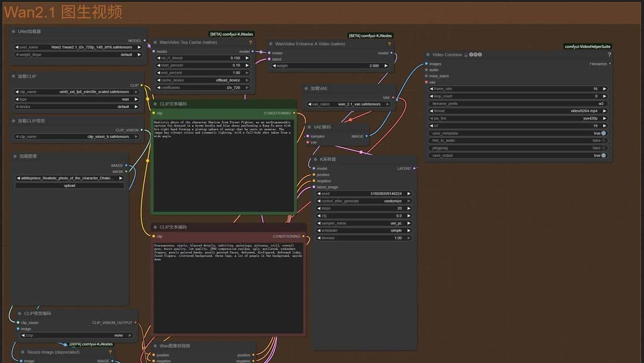
Task: Click the 加载VAE node collapse dot
Action: pos(306,89)
